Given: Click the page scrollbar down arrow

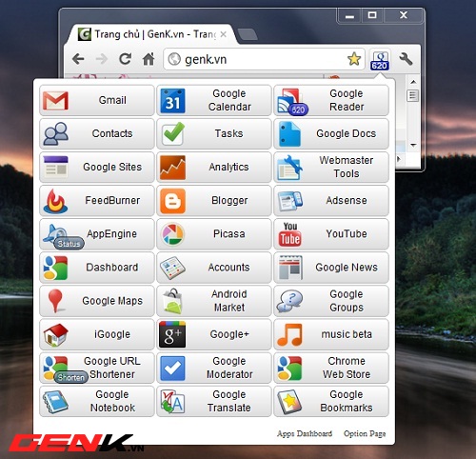Looking at the screenshot, I should point(413,146).
